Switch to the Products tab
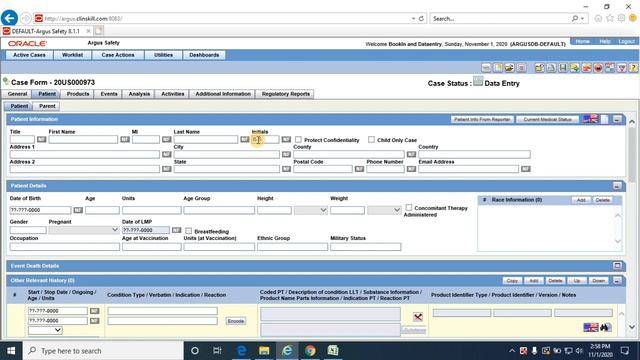Screen dimensions: 640x360 [x=78, y=94]
